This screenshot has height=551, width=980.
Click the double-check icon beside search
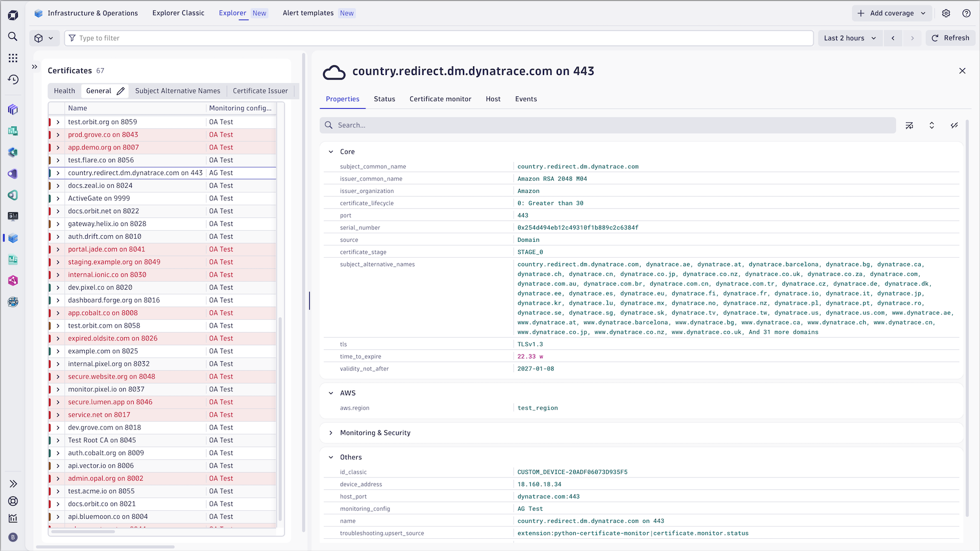coord(954,126)
